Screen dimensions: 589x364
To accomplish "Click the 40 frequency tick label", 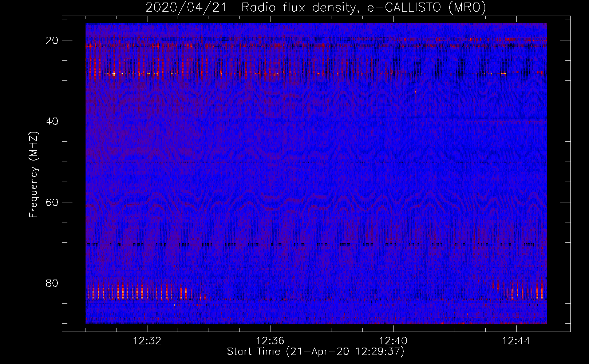I will pos(52,121).
